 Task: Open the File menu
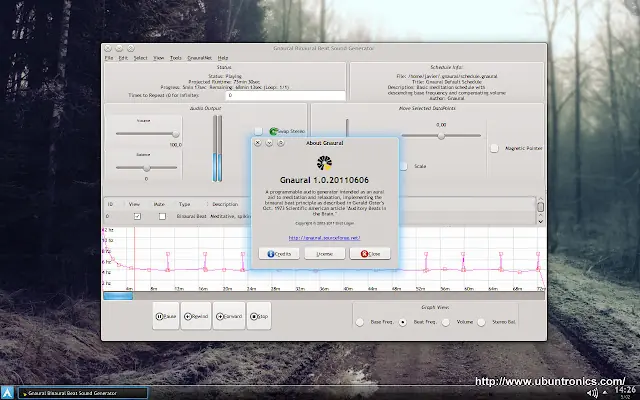pos(109,58)
